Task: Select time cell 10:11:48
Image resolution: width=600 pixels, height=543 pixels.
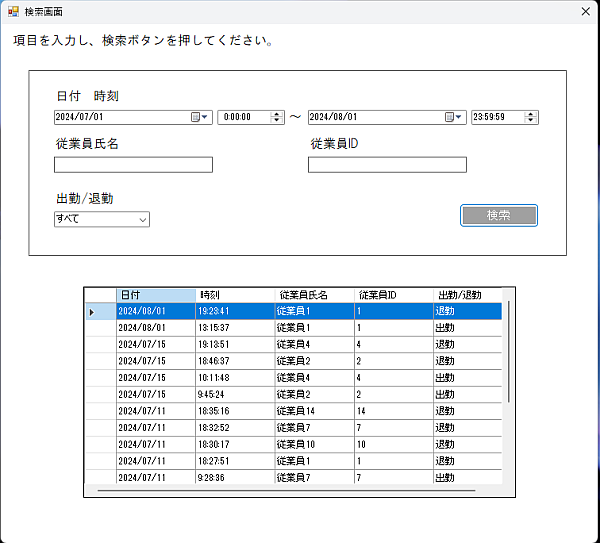Action: pyautogui.click(x=235, y=378)
